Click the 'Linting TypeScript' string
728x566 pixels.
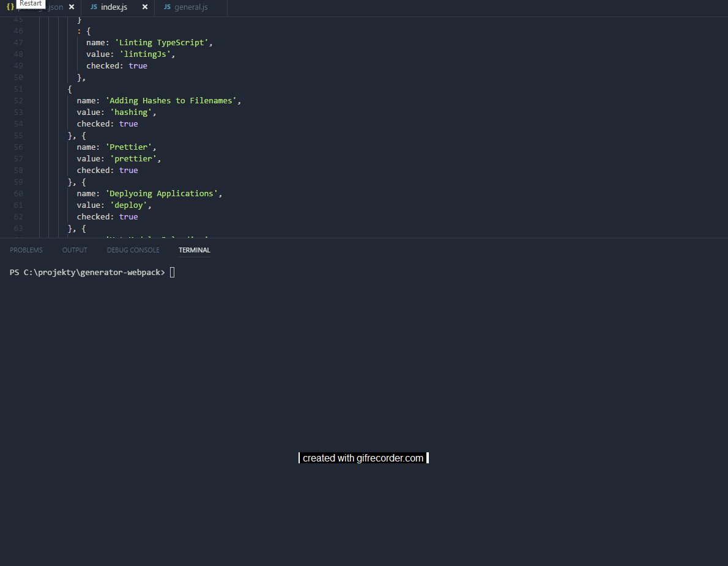click(x=162, y=43)
